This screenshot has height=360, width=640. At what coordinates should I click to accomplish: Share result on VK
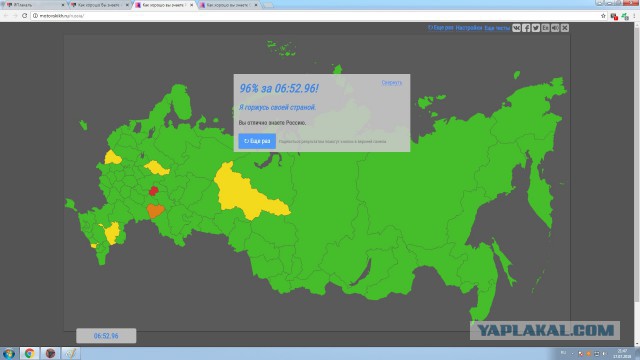tap(516, 28)
